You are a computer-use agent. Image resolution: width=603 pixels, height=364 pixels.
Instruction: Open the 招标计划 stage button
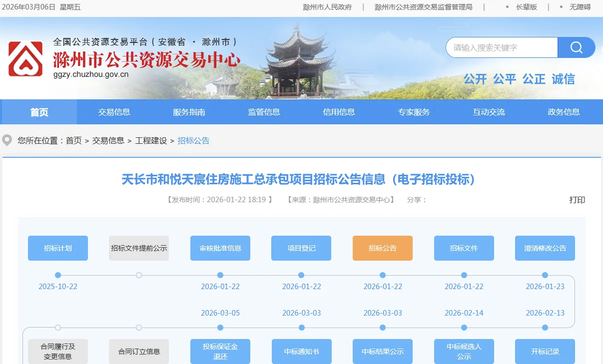[58, 248]
